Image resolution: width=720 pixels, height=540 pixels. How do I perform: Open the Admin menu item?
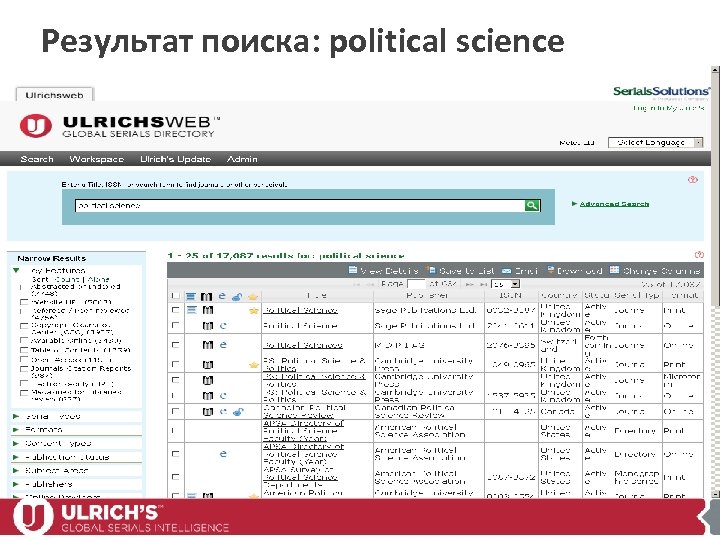click(242, 159)
